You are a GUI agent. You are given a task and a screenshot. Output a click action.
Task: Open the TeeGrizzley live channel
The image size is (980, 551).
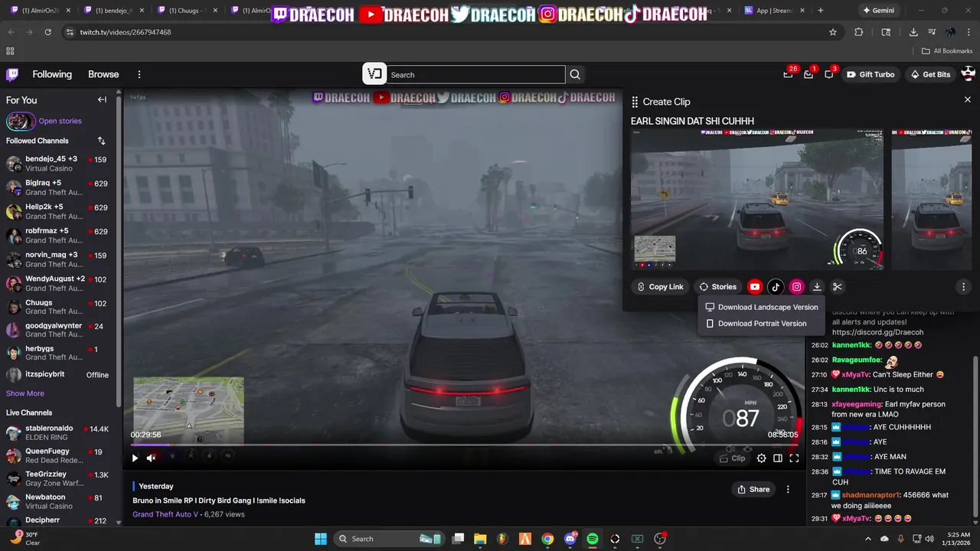(58, 479)
